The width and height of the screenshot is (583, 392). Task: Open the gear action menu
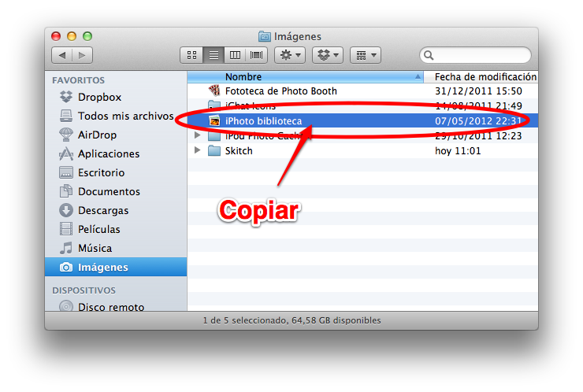pyautogui.click(x=290, y=55)
